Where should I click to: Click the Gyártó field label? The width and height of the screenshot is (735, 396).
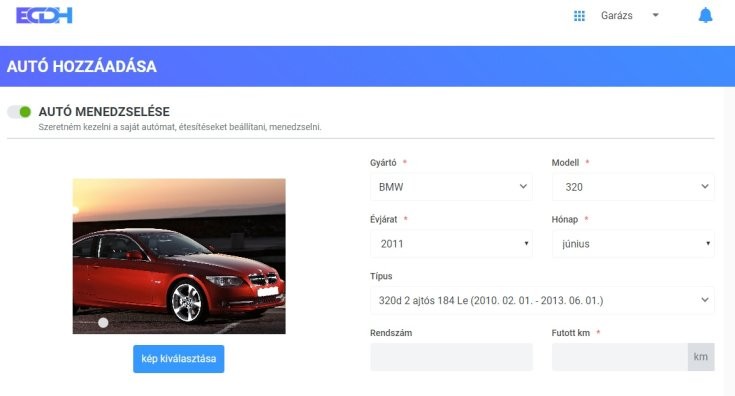(x=383, y=163)
